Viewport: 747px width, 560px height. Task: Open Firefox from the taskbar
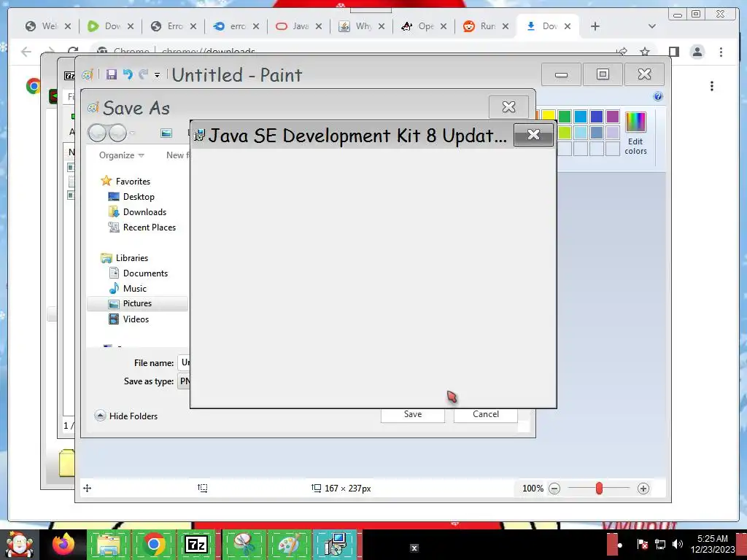tap(64, 544)
